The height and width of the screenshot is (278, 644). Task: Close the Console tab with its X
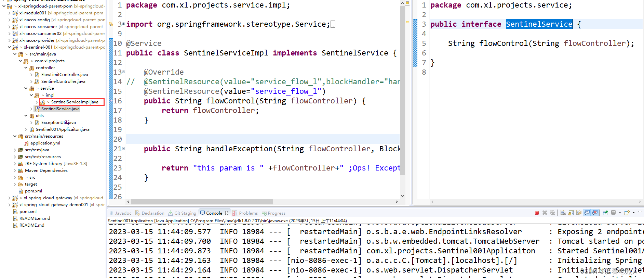227,213
